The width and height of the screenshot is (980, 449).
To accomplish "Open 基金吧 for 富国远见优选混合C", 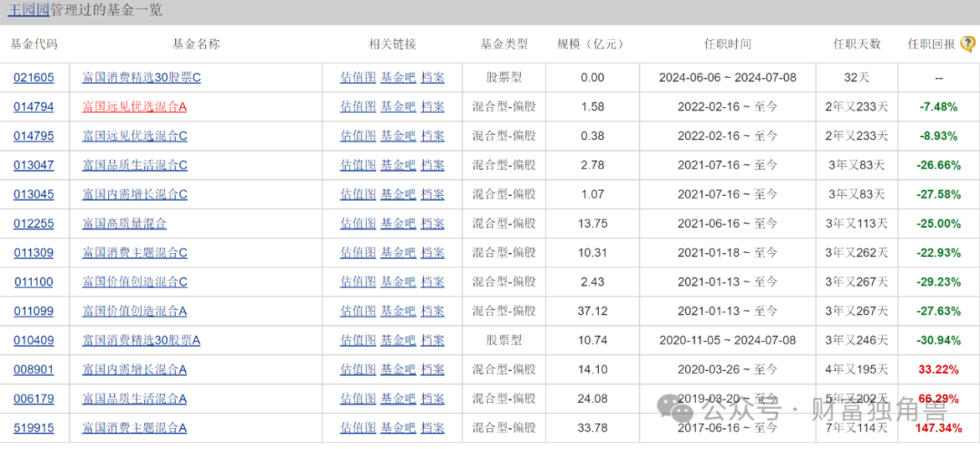I will point(398,136).
